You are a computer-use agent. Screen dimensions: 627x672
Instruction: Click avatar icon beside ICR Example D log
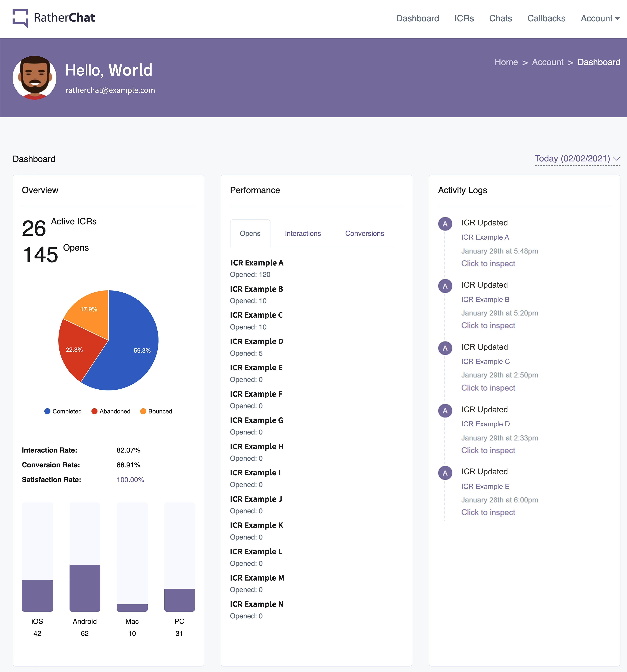point(445,411)
